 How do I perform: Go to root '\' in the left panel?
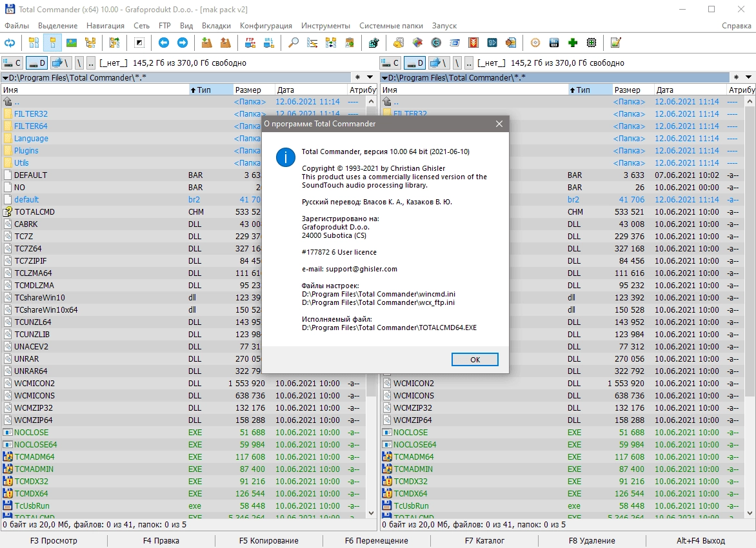79,63
